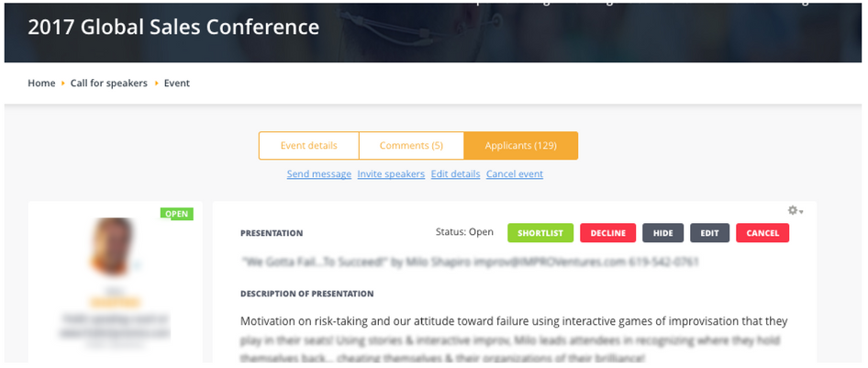This screenshot has height=368, width=868.
Task: Click the HIDE button for this applicant
Action: [x=662, y=233]
